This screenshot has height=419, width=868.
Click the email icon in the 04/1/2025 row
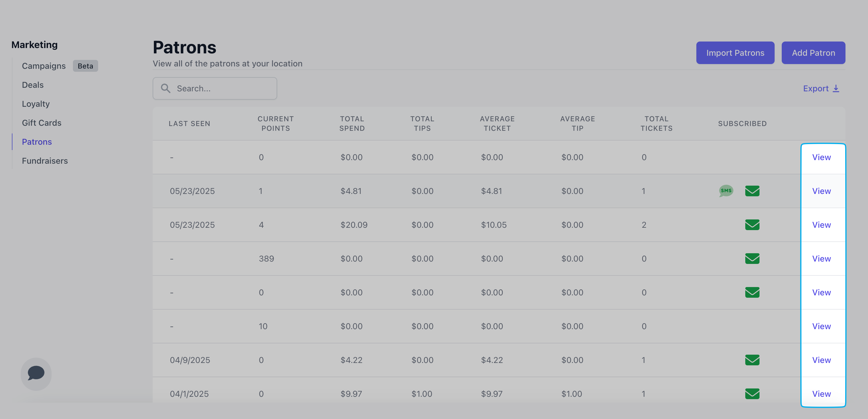click(x=752, y=393)
